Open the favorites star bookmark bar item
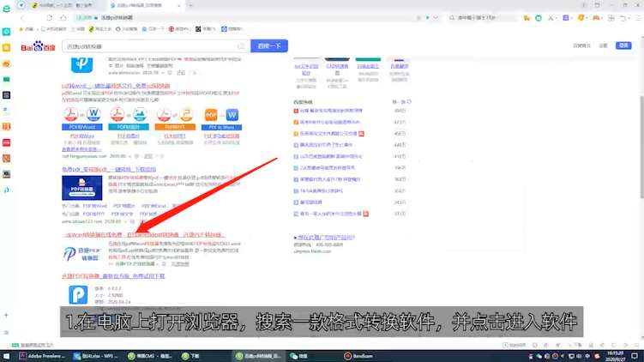644x362 pixels. [27, 29]
